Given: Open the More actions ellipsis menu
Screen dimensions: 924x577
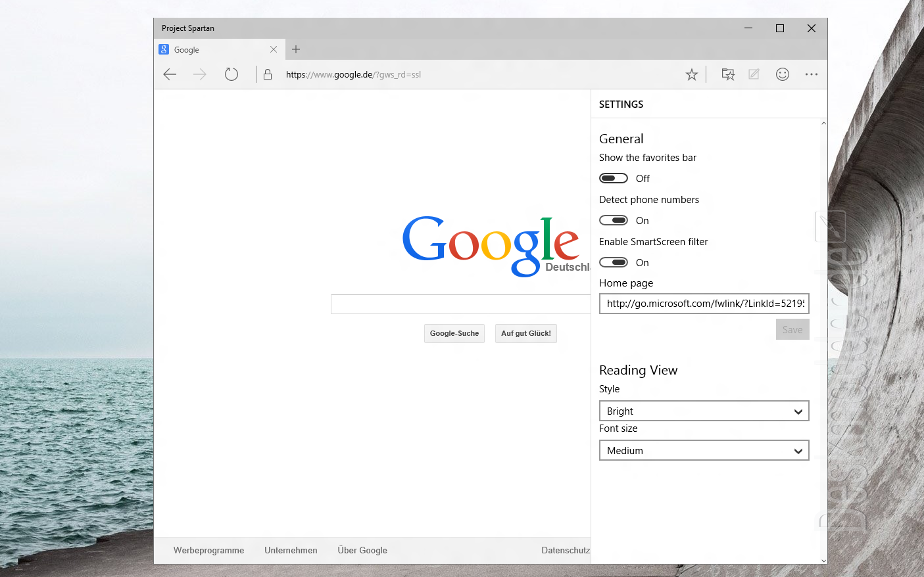Looking at the screenshot, I should coord(812,74).
